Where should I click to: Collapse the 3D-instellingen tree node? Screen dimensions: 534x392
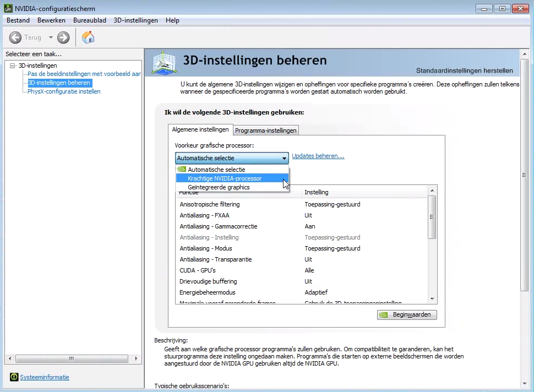pos(13,66)
